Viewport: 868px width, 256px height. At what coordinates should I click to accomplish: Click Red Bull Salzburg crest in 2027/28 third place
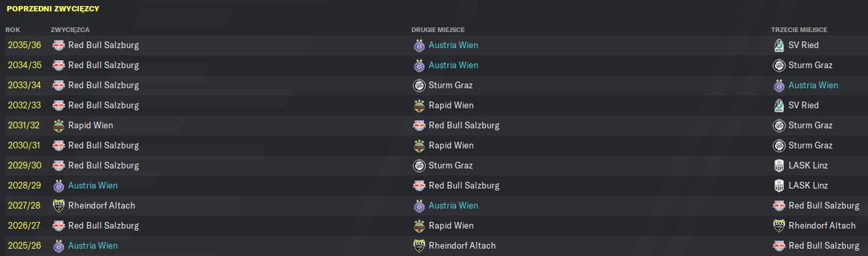pos(779,206)
